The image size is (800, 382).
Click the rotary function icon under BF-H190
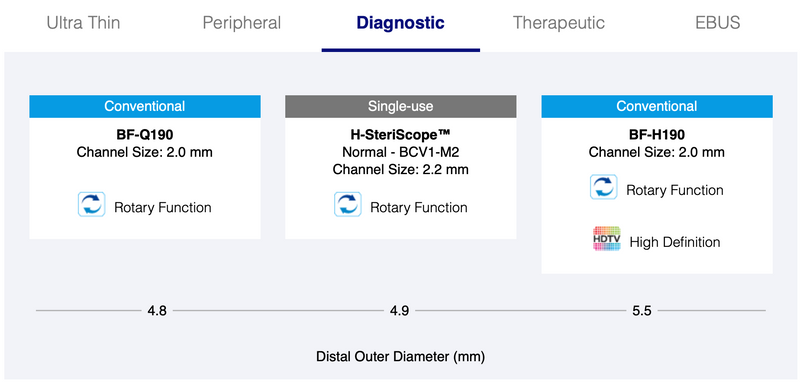[x=604, y=187]
